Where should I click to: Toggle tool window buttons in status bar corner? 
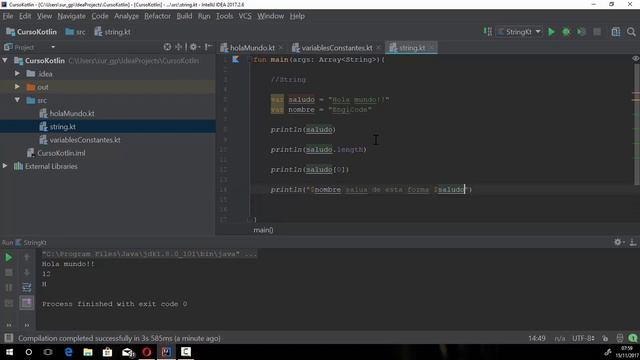coord(8,338)
